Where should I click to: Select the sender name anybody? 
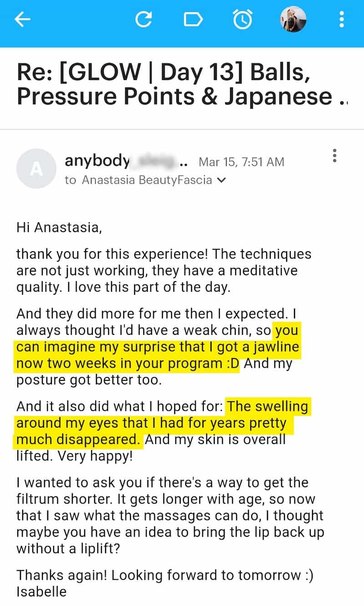point(97,160)
